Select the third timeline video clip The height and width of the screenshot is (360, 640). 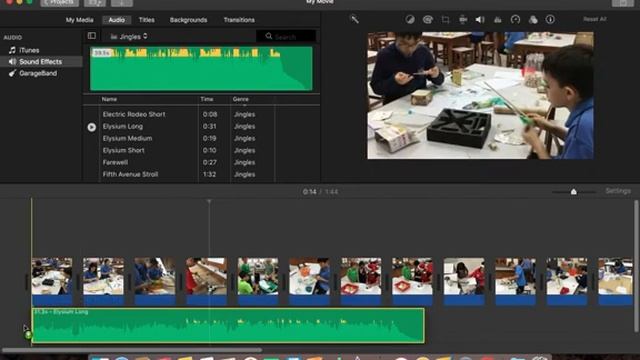point(155,281)
